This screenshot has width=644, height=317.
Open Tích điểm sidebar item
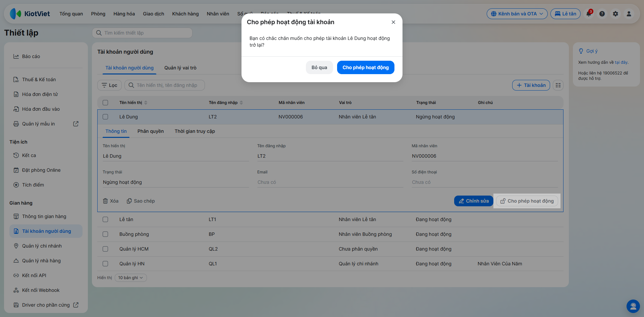(46, 185)
